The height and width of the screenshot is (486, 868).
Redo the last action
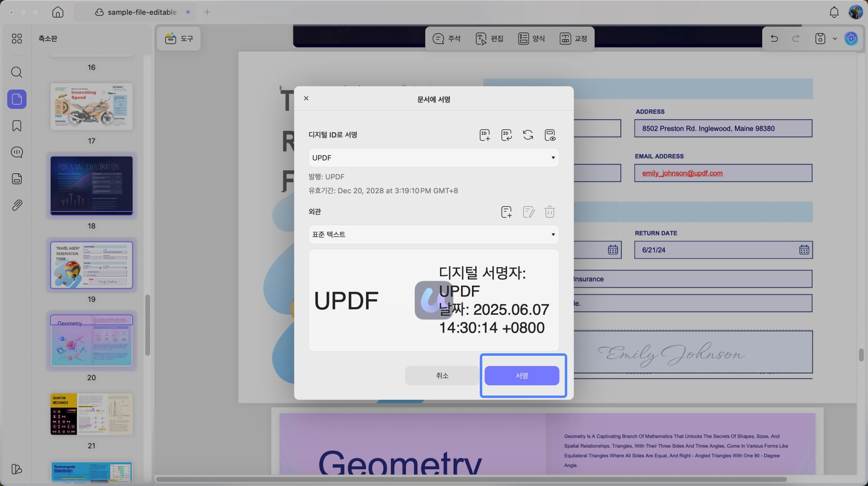(x=796, y=38)
